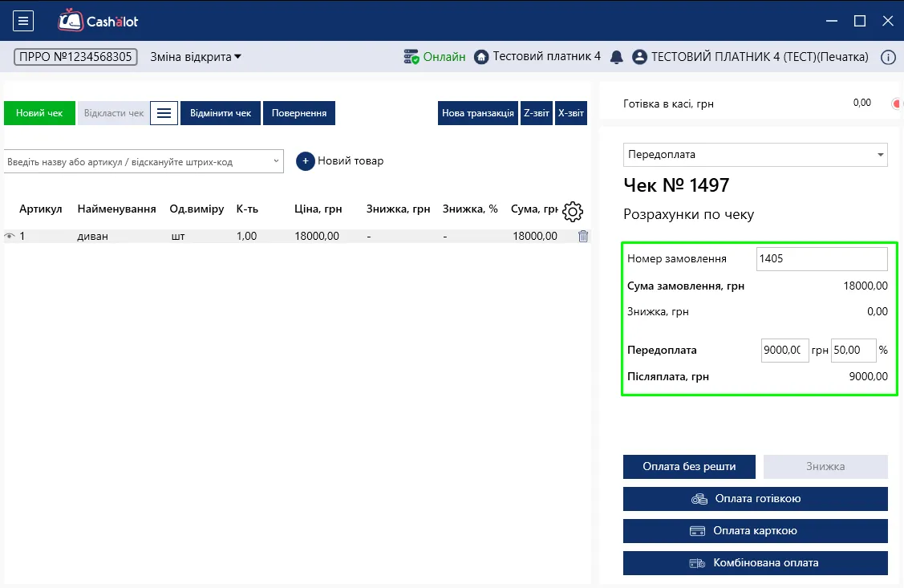Click the info icon in header
This screenshot has height=588, width=904.
click(888, 57)
